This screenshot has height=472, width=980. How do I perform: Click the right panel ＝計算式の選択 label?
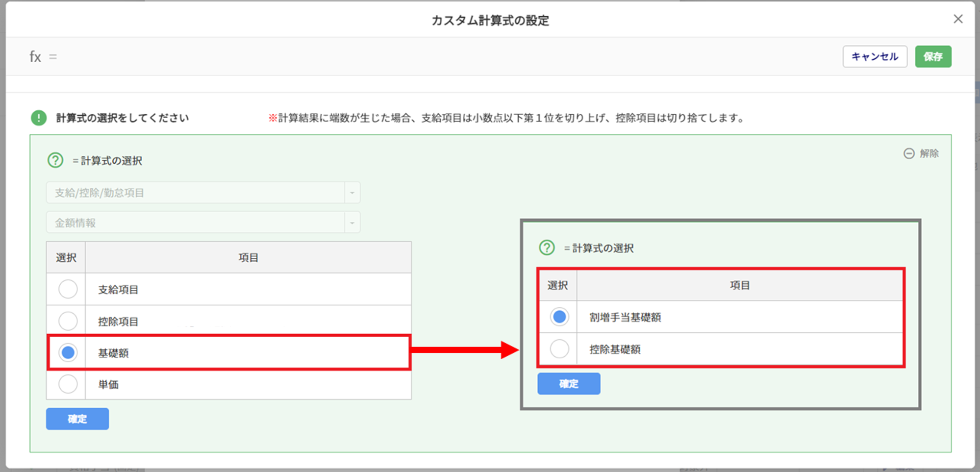[x=599, y=248]
